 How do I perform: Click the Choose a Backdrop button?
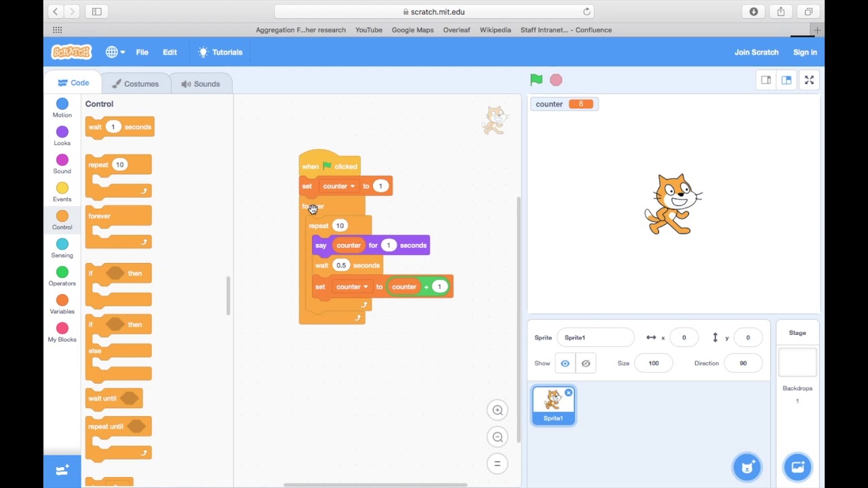(x=797, y=467)
